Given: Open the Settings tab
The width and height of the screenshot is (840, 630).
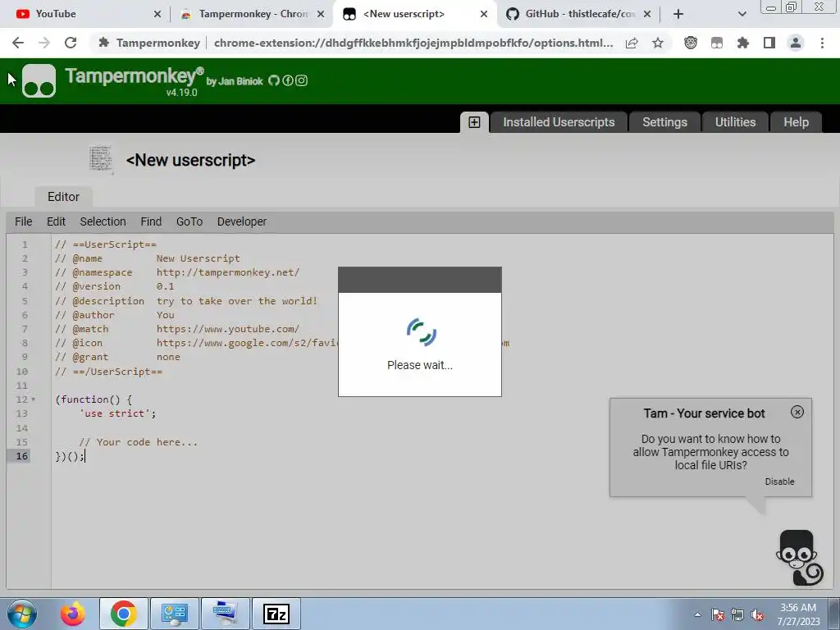Looking at the screenshot, I should (x=664, y=122).
